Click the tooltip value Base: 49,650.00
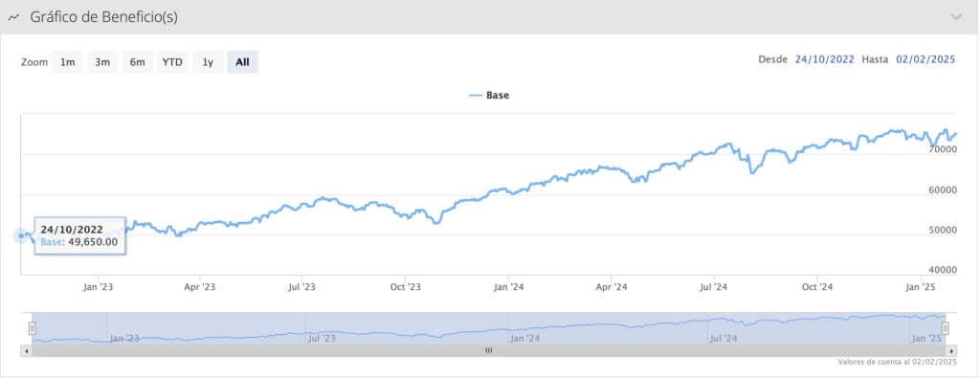Viewport: 980px width, 379px height. point(79,243)
